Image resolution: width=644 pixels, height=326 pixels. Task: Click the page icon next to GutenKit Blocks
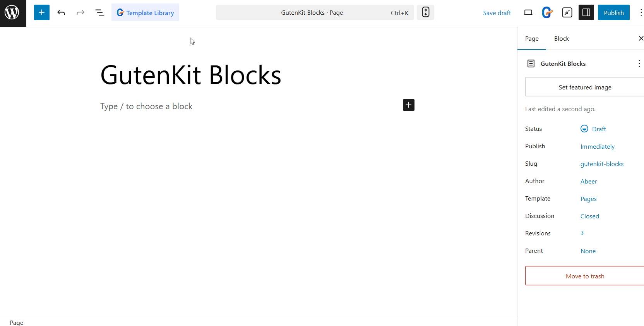point(531,63)
